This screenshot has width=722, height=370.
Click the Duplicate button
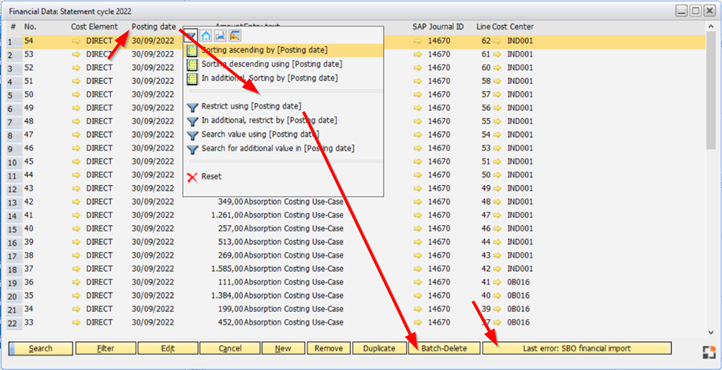(x=379, y=348)
